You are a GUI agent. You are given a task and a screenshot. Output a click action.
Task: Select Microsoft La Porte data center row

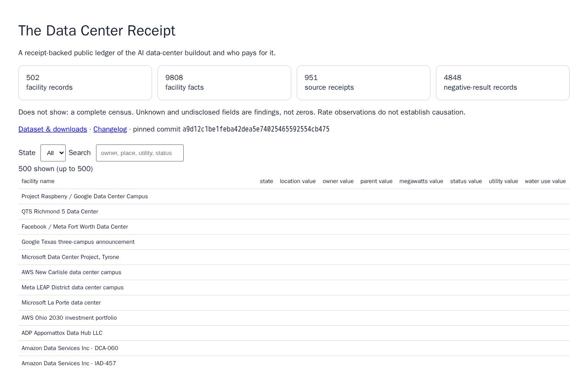pyautogui.click(x=294, y=303)
